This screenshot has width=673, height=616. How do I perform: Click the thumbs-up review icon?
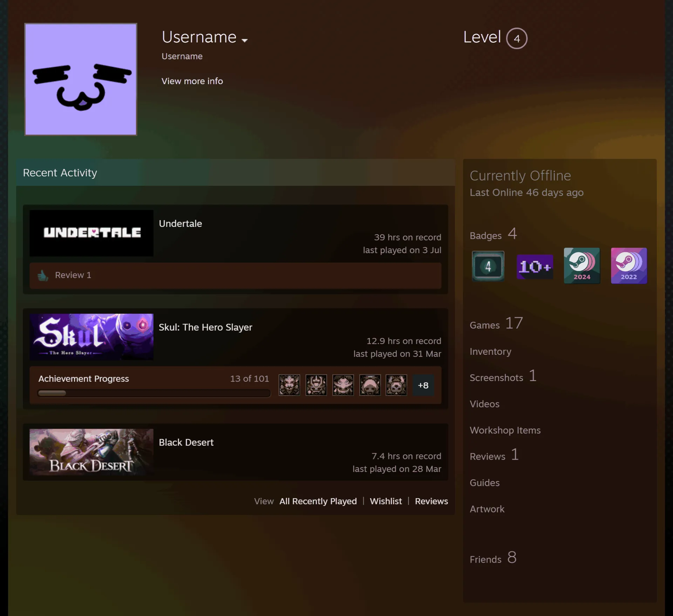coord(43,275)
